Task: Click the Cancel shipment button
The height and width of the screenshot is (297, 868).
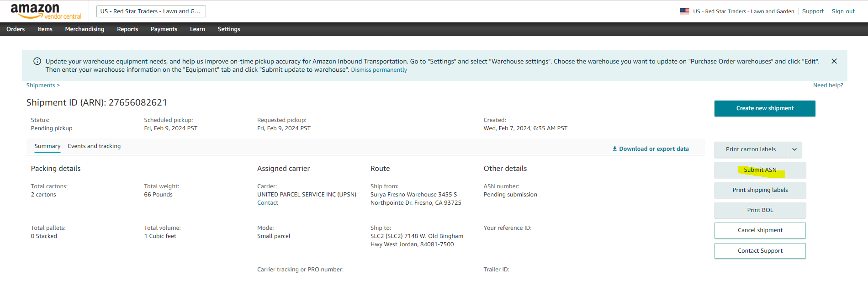Action: pyautogui.click(x=760, y=230)
